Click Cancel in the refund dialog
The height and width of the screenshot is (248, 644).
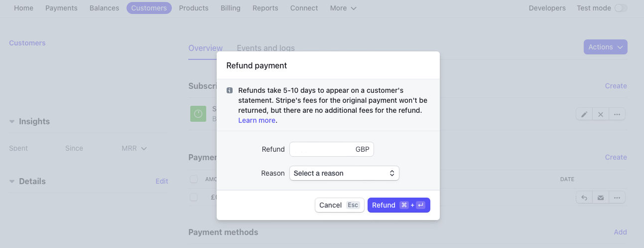[340, 205]
